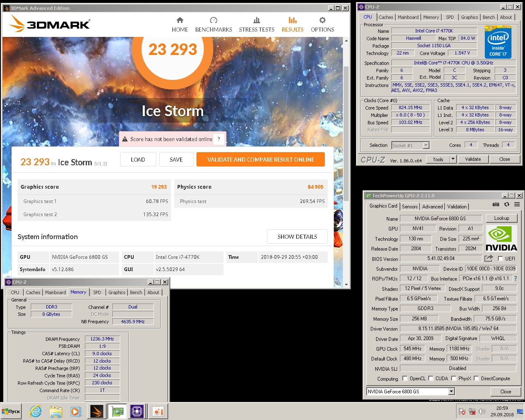Screen dimensions: 525x420
Task: Click the DRAM Frequency value 1236.3 MHz
Action: point(102,339)
